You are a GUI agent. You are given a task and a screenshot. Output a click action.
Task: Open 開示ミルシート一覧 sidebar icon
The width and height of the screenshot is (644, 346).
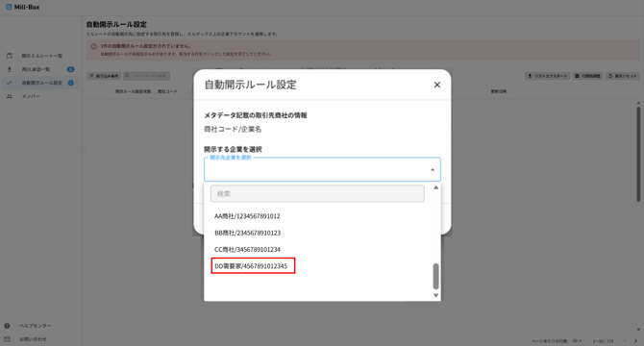(x=10, y=56)
